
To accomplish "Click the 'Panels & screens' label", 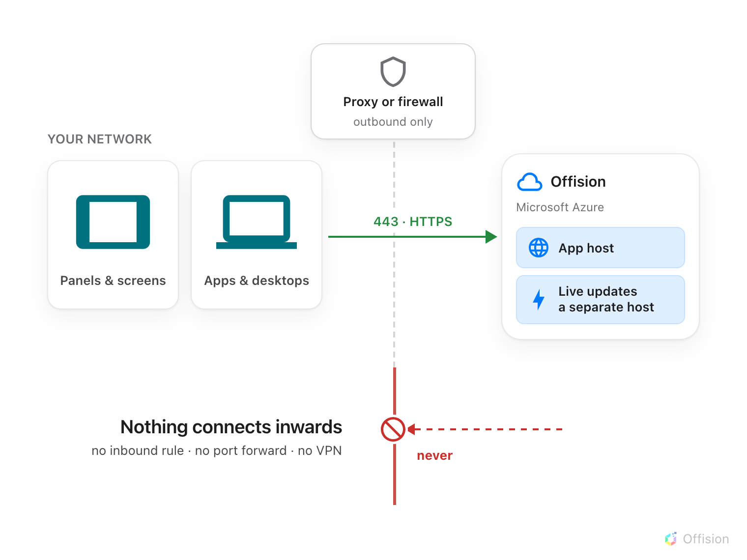I will [x=113, y=280].
